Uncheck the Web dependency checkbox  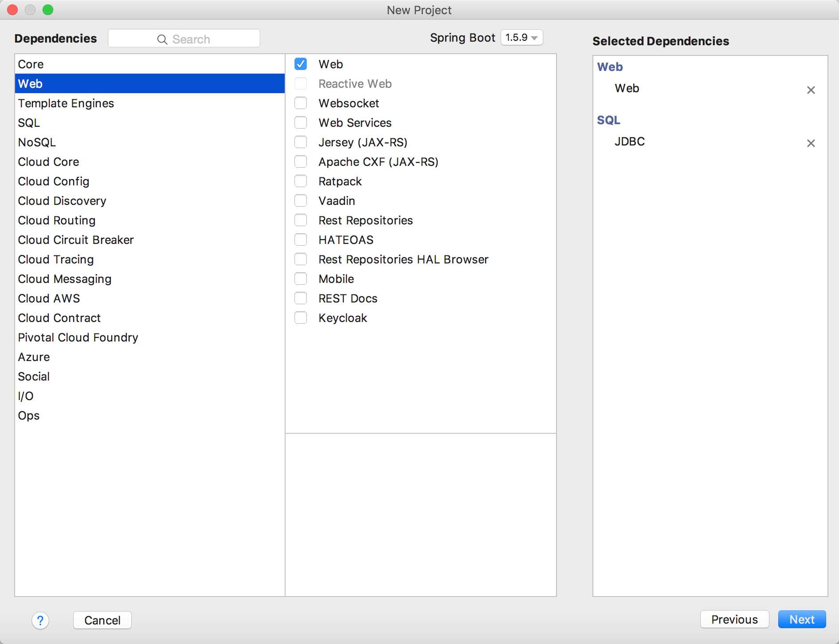pos(301,64)
